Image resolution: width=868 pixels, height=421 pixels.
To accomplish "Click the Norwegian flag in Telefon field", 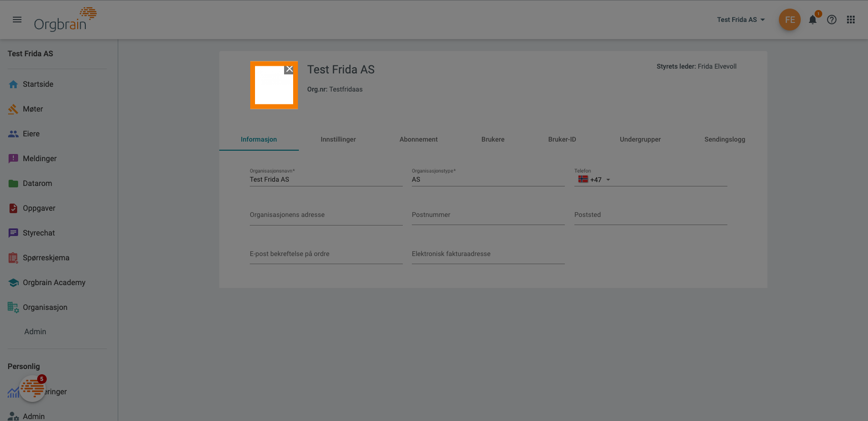I will 583,179.
